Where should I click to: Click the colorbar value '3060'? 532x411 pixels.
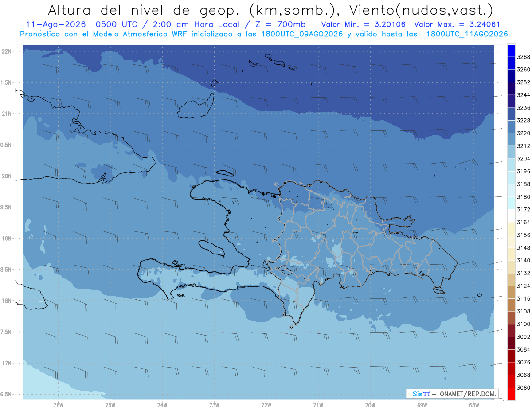524,388
